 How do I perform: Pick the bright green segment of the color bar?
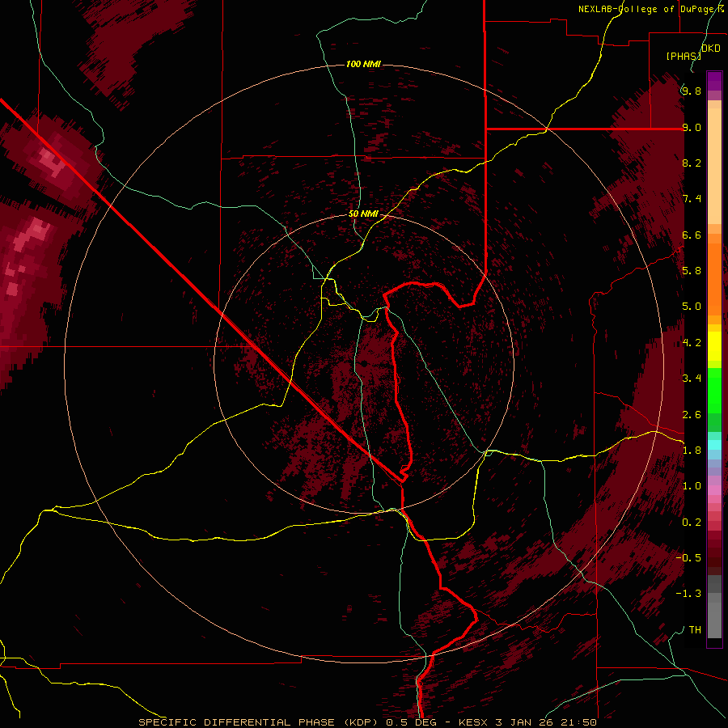click(x=714, y=390)
